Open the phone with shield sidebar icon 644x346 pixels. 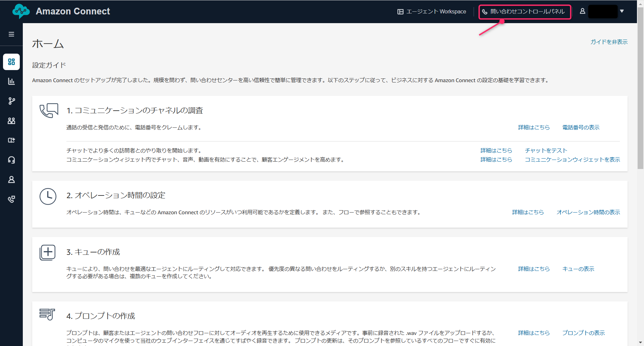click(11, 199)
